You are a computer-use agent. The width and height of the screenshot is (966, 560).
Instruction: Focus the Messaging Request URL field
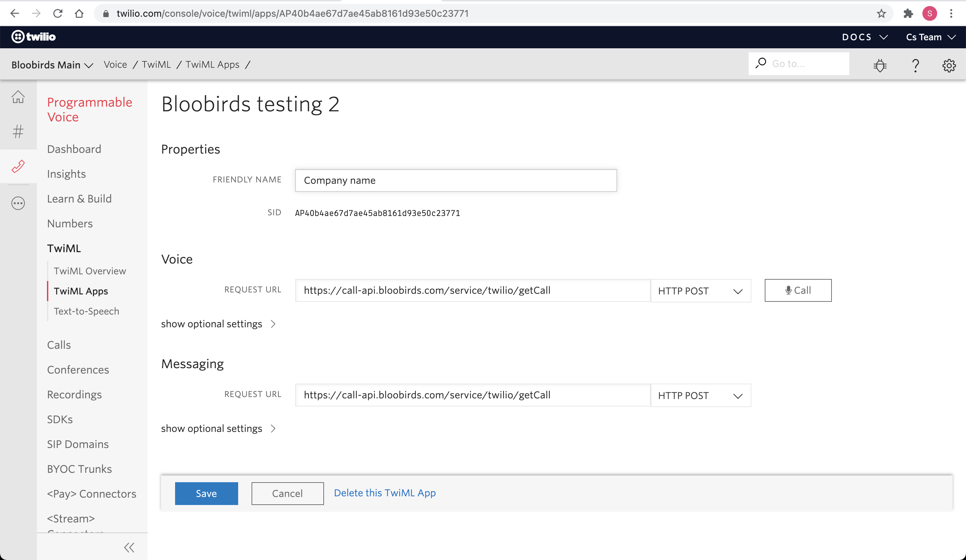pyautogui.click(x=473, y=395)
